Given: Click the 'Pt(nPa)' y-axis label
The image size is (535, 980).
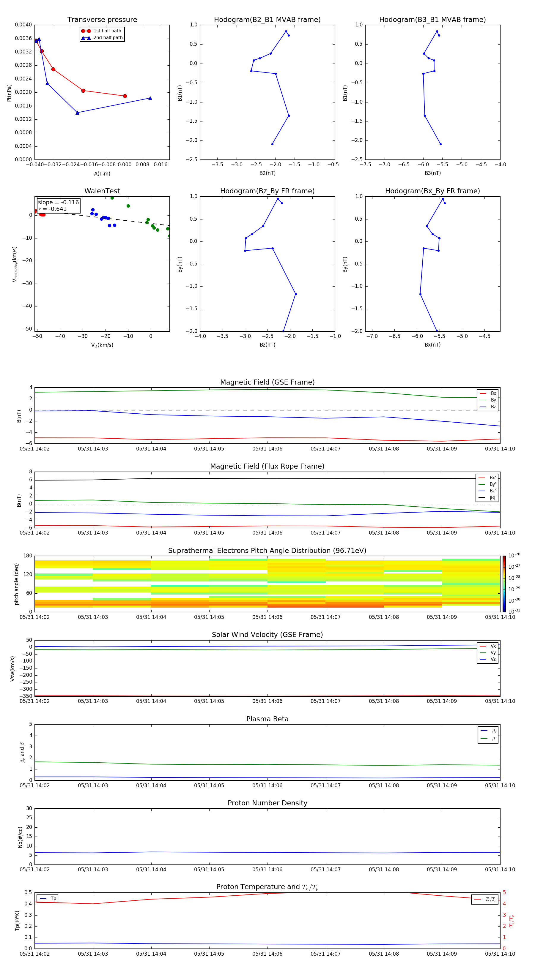Looking at the screenshot, I should [x=9, y=93].
